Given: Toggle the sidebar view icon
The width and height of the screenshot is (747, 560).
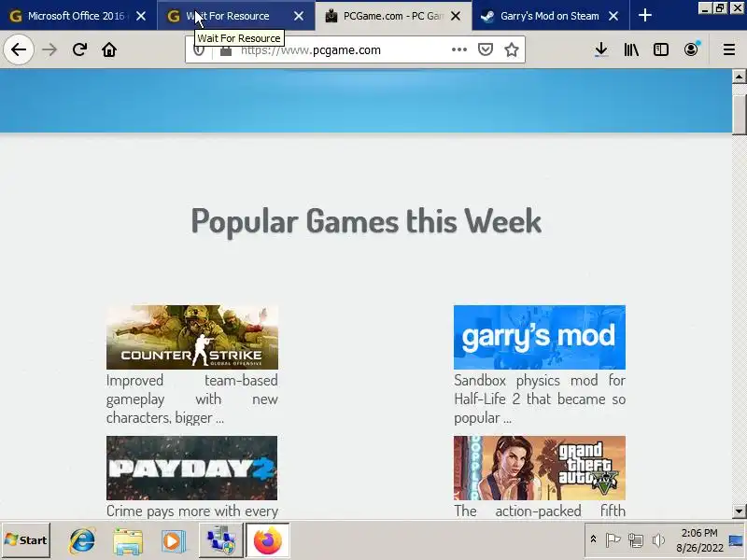Looking at the screenshot, I should [661, 49].
